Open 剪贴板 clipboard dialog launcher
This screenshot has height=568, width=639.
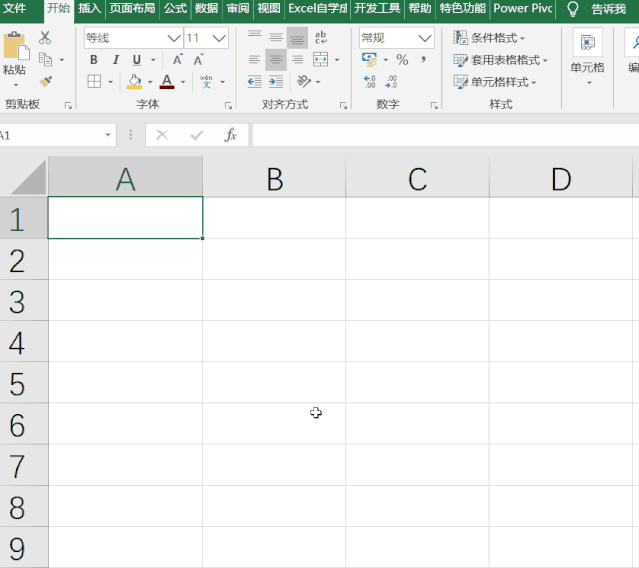coord(68,106)
